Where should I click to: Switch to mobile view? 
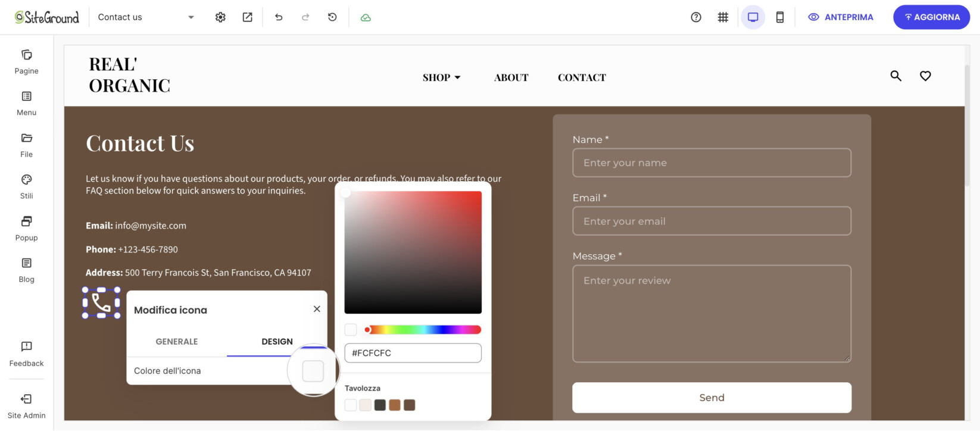pos(780,17)
